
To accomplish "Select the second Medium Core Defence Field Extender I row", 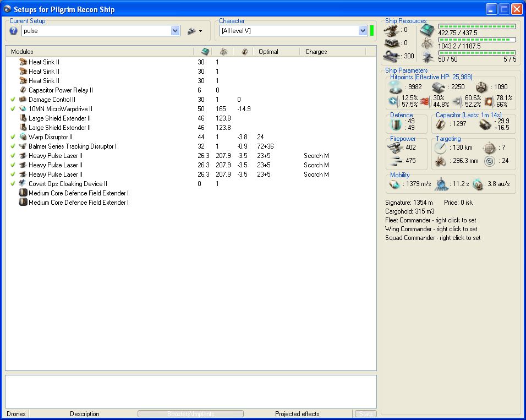I will (191, 203).
